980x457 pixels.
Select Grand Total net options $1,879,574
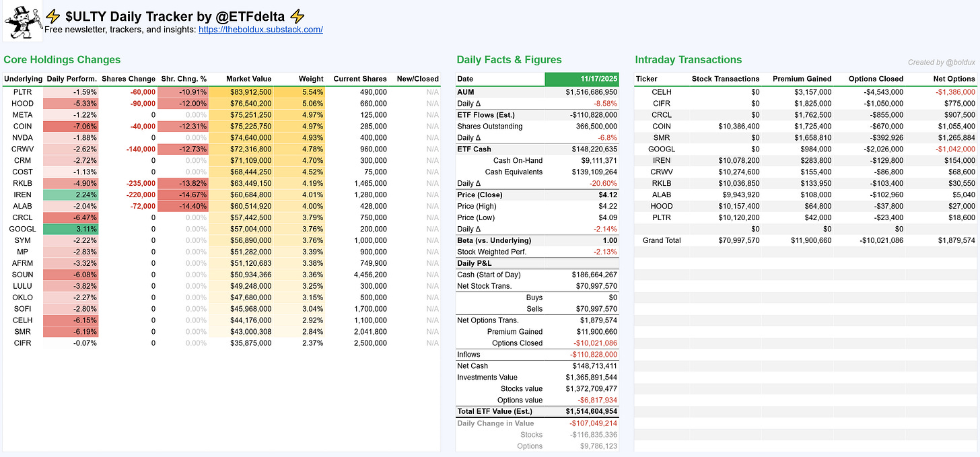click(x=955, y=240)
